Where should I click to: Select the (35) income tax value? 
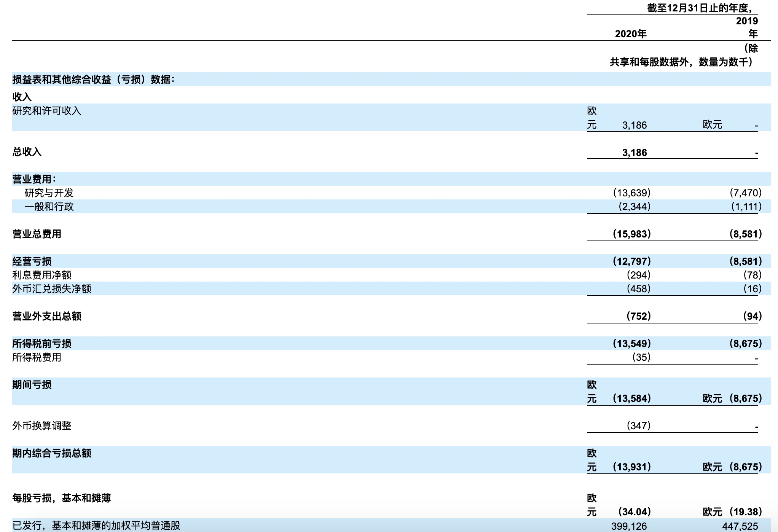coord(641,357)
